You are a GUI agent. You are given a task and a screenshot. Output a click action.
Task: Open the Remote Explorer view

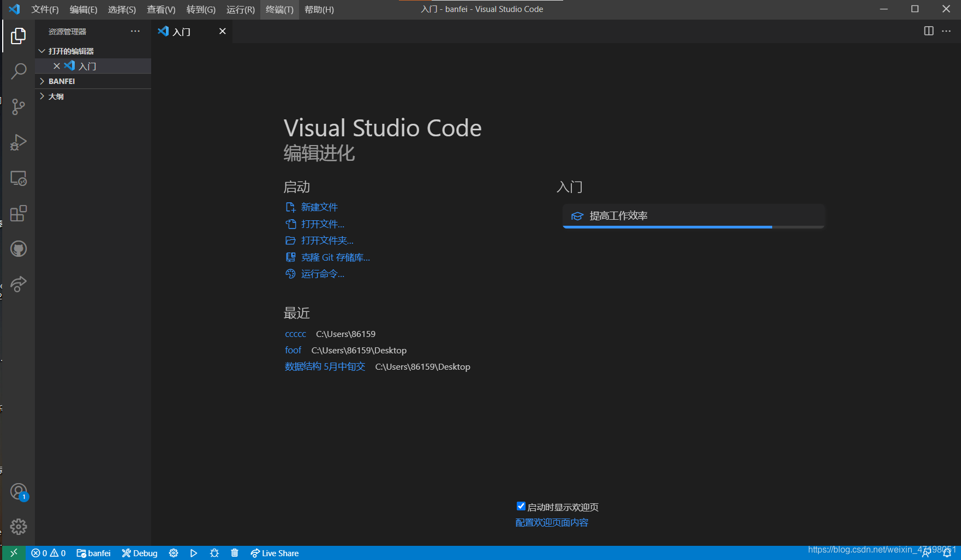pyautogui.click(x=19, y=178)
